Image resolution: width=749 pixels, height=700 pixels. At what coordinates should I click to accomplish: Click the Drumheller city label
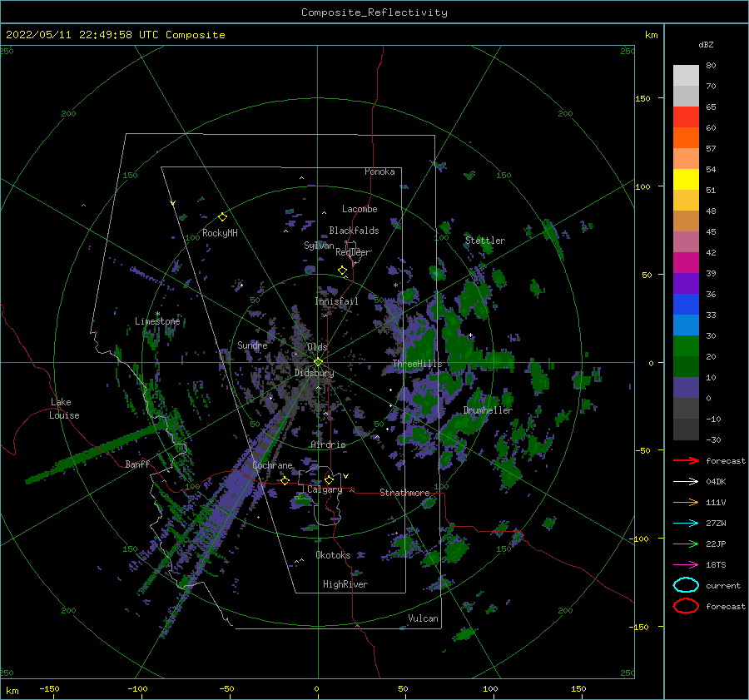click(x=488, y=410)
